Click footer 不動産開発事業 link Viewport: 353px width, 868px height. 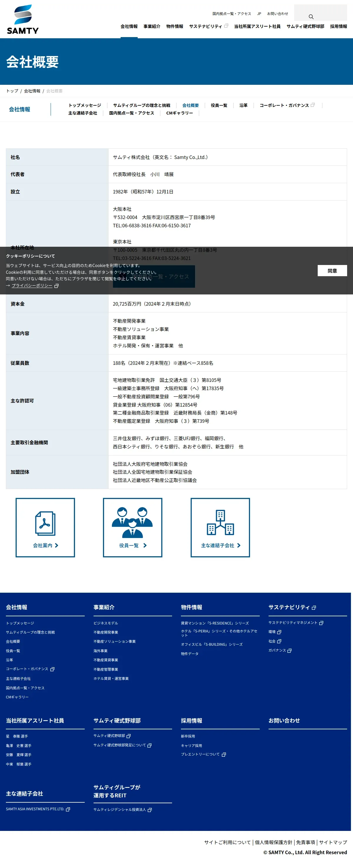(106, 632)
